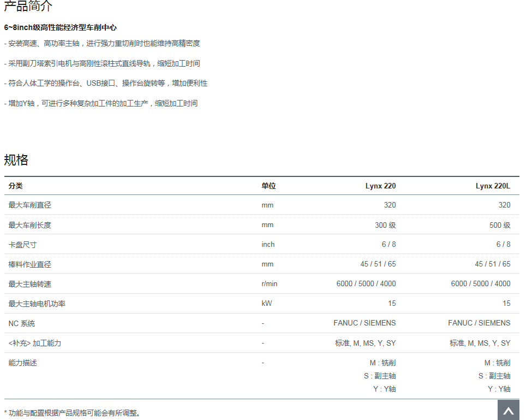Select the NC 系统 row label
532x420 pixels.
[22, 323]
